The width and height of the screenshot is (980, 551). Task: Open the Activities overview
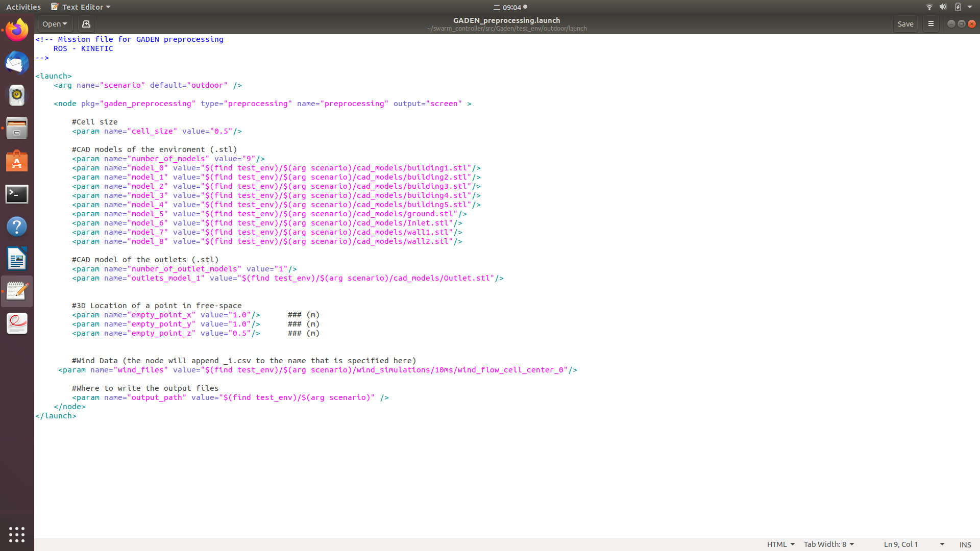point(23,7)
